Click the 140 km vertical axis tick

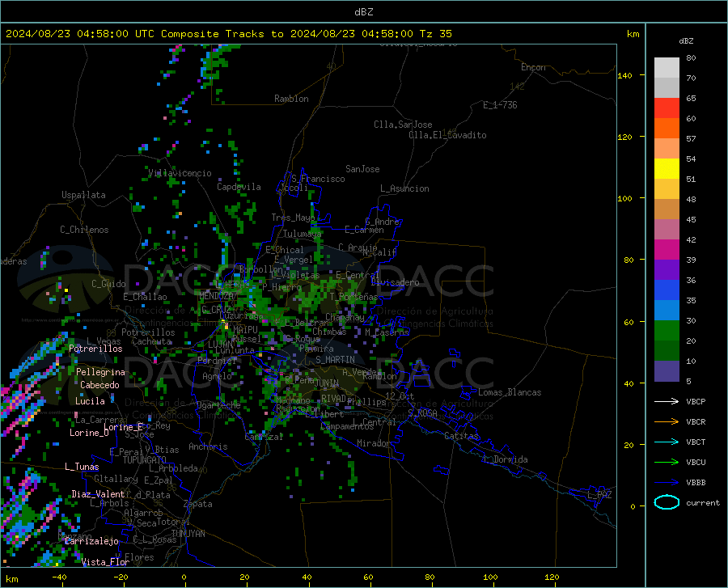[x=625, y=75]
